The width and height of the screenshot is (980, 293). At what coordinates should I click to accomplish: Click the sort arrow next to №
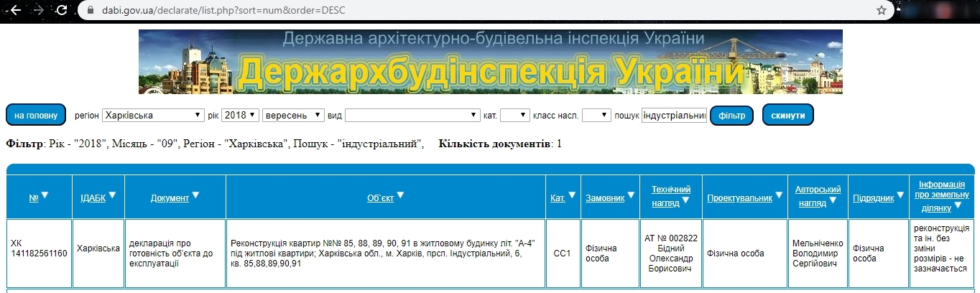(45, 195)
